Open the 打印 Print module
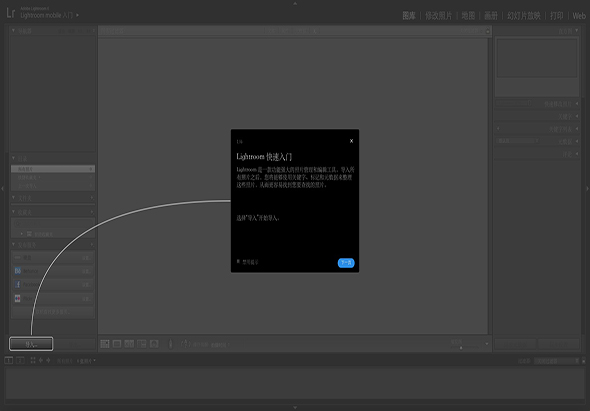This screenshot has width=590, height=411. (x=557, y=16)
